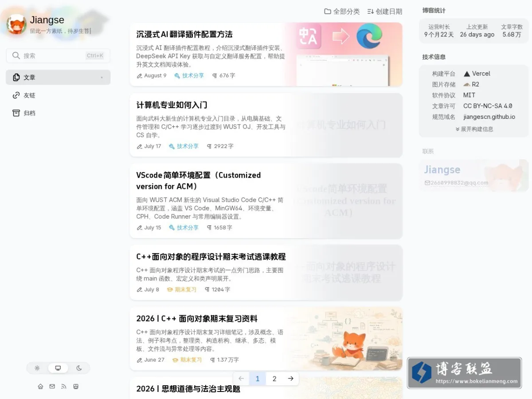Open post 计算机专业如何入门
Screen dimensions: 532x399
172,105
